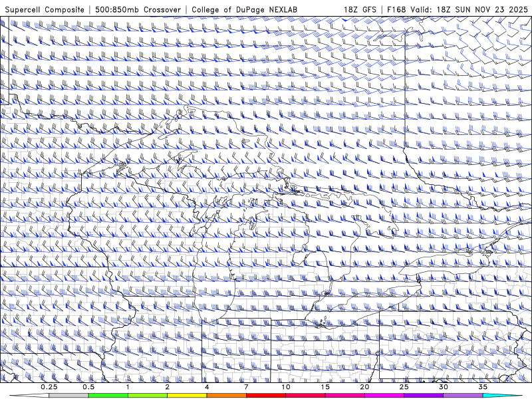Select the hot pink 15–20 legend swatch
532x399 pixels.
click(x=344, y=396)
